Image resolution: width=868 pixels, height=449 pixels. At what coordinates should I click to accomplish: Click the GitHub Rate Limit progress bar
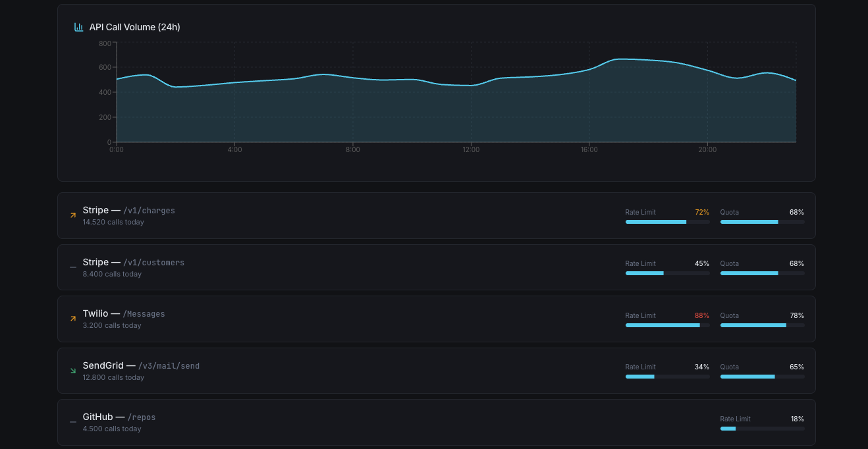(762, 429)
